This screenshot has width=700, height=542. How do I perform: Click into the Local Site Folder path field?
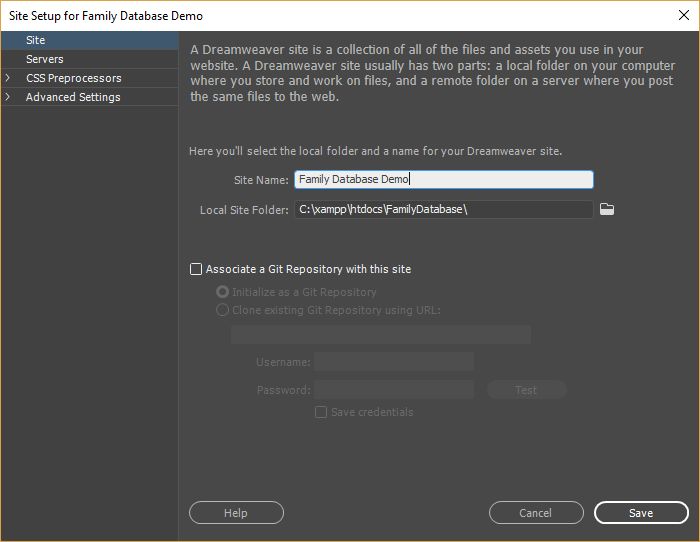[444, 209]
